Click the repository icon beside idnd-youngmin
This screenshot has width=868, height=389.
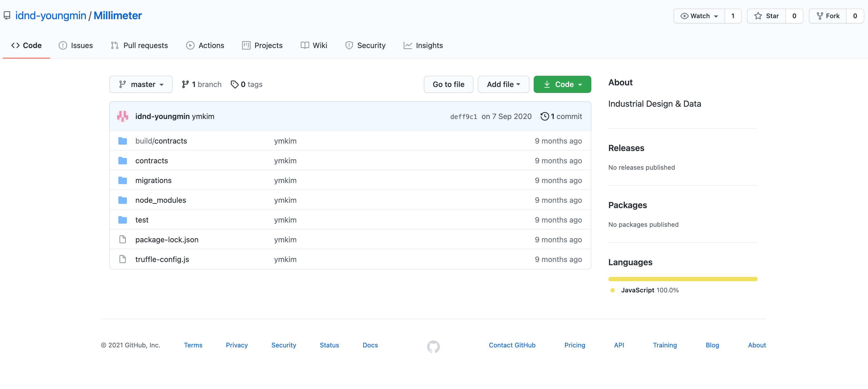pos(7,15)
